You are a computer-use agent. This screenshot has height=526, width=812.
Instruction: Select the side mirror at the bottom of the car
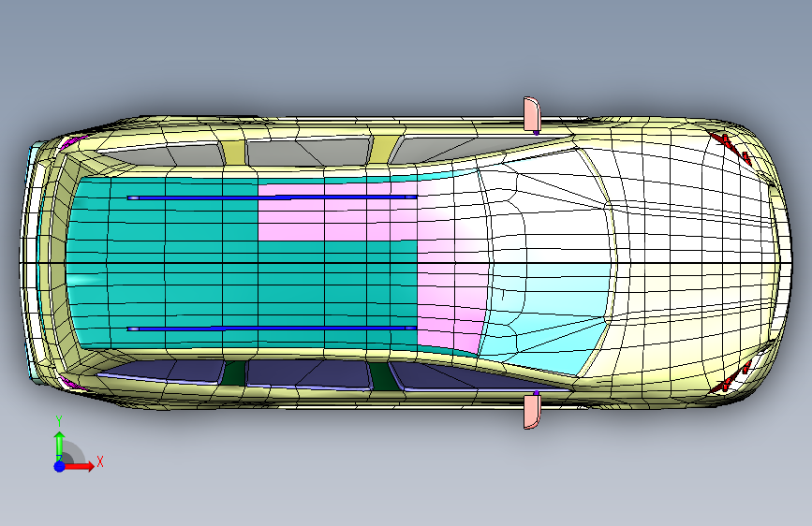pos(532,411)
